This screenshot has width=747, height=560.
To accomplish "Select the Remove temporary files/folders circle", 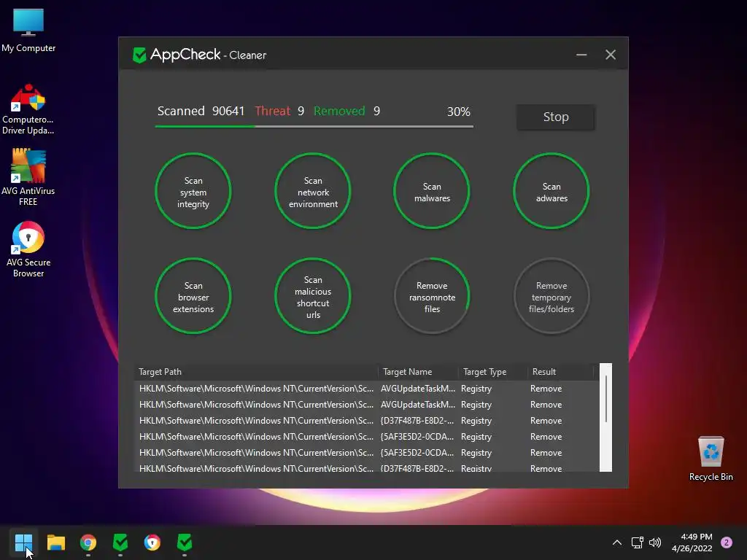I will [551, 296].
